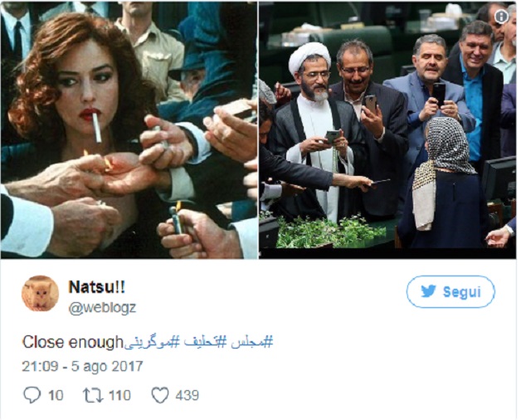Click the 21:09 time of the tweet
The width and height of the screenshot is (521, 420).
tap(40, 366)
